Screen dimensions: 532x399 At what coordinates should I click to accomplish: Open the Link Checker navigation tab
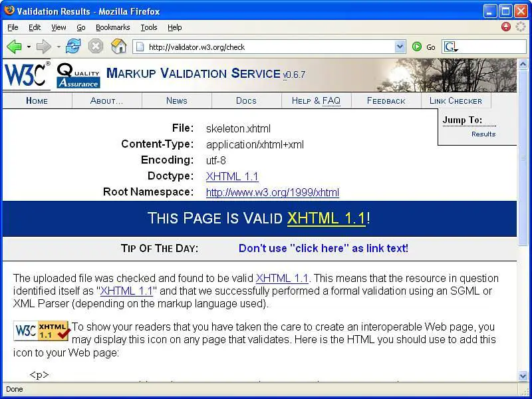point(456,101)
